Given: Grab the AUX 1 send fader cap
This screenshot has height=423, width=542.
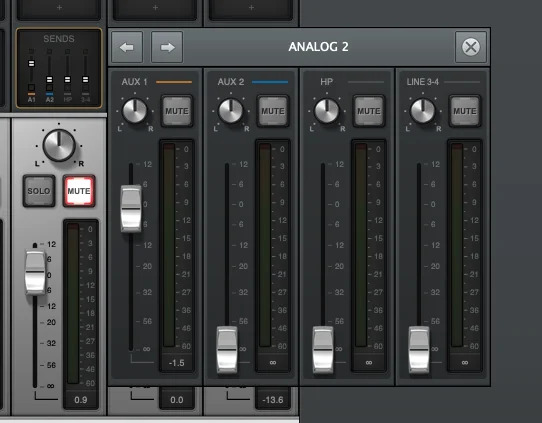Looking at the screenshot, I should coord(131,209).
